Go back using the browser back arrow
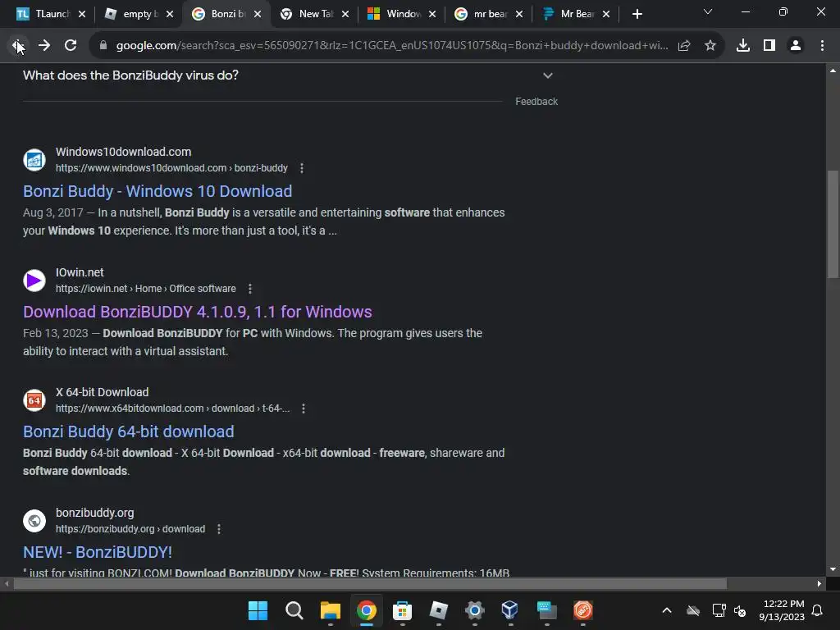The height and width of the screenshot is (630, 840). [18, 46]
